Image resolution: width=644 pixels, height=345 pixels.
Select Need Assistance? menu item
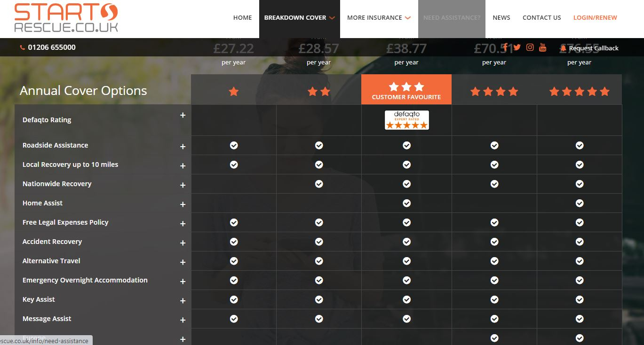[452, 18]
